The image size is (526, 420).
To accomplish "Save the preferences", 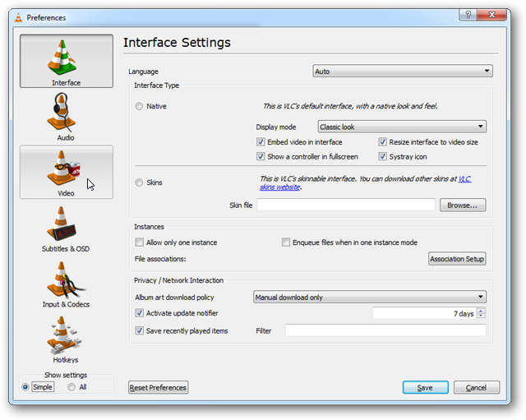I will point(425,387).
